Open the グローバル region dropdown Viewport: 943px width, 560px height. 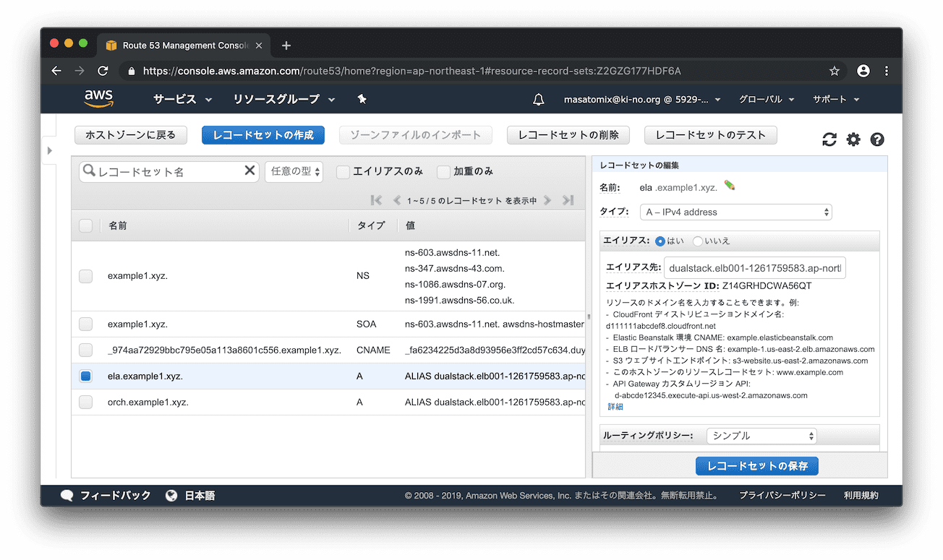(x=767, y=100)
